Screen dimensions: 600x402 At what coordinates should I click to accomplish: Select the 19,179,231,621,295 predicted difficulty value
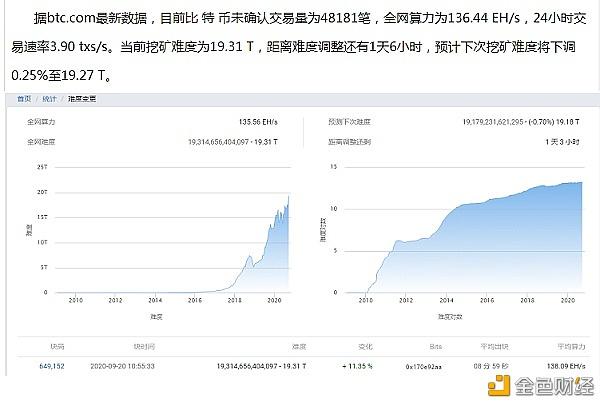(x=493, y=122)
